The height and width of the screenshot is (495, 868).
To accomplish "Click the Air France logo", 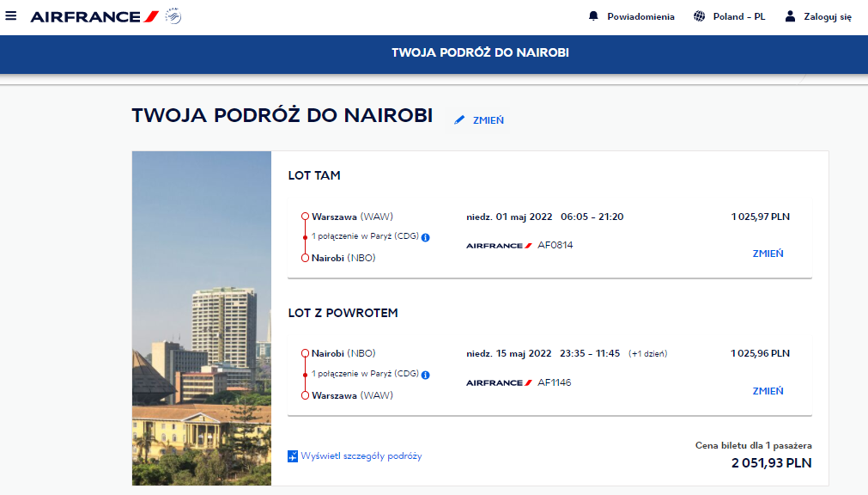I will pos(94,16).
